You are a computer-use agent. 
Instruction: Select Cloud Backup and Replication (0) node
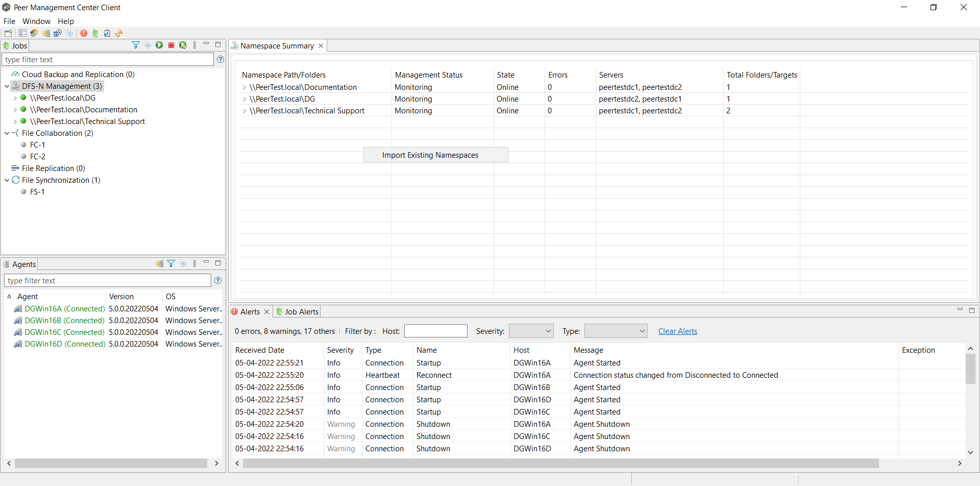coord(78,75)
